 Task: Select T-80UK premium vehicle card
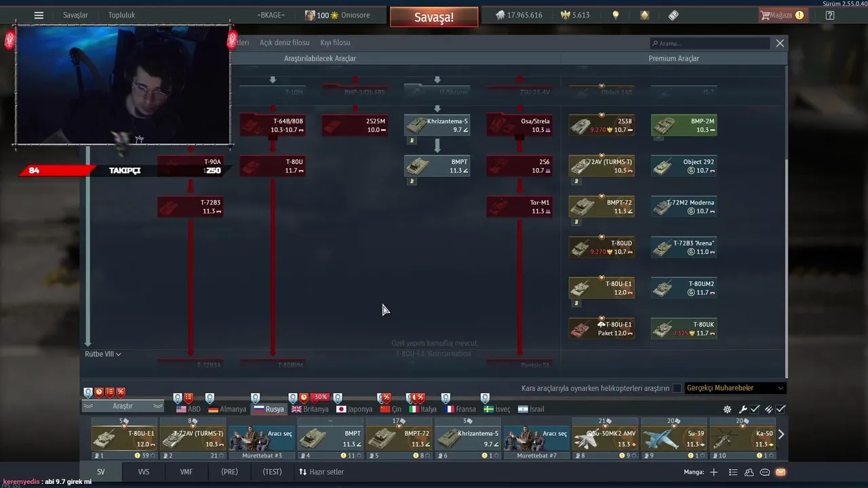click(x=684, y=329)
